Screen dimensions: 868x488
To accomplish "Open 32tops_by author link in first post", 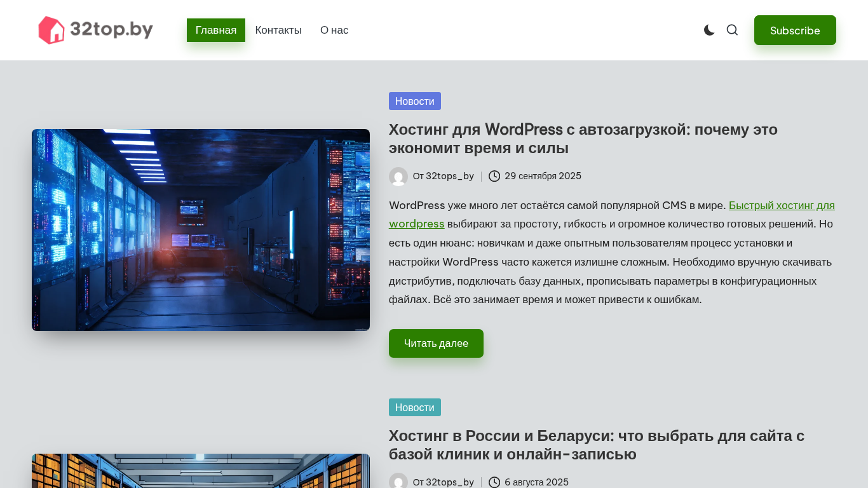I will [449, 176].
